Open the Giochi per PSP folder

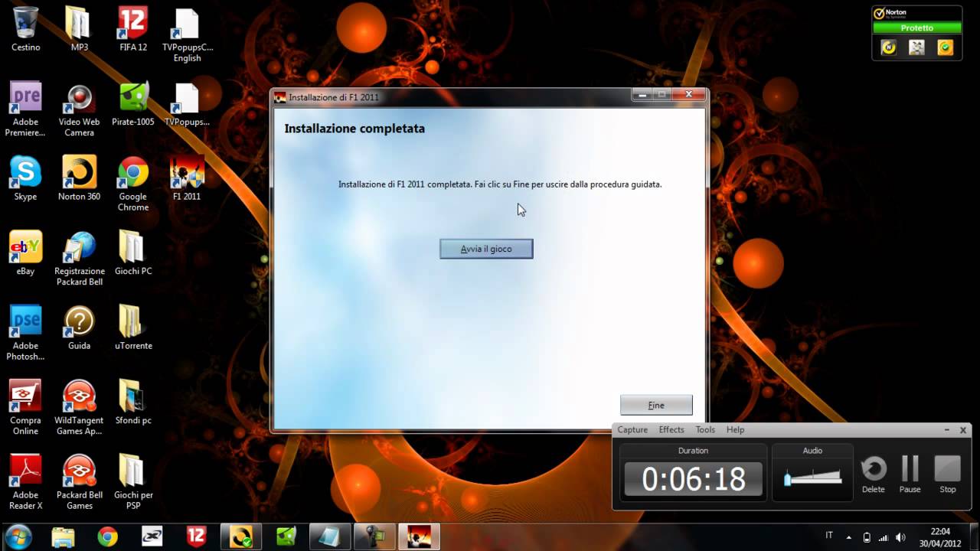132,482
